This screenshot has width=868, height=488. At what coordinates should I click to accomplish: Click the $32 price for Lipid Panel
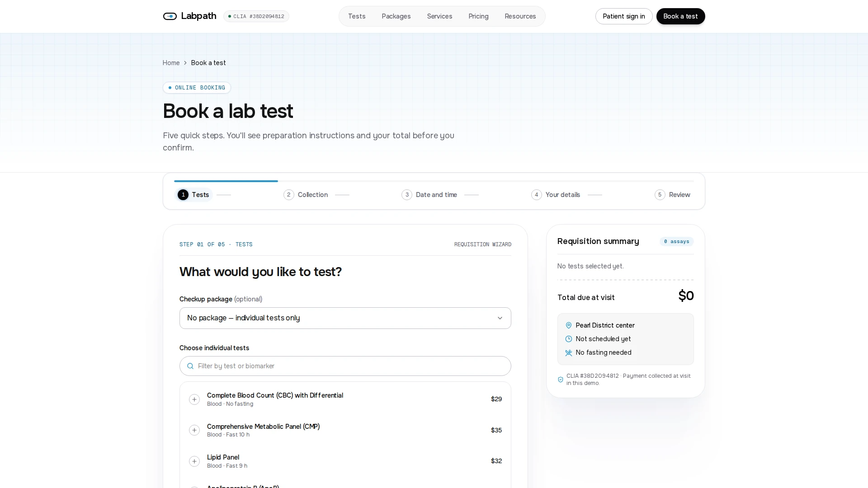point(496,461)
